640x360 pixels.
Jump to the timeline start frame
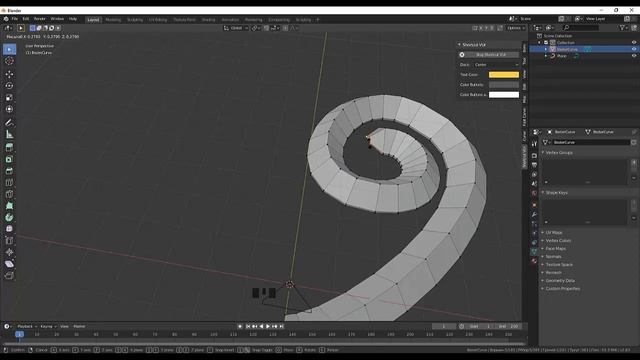248,327
